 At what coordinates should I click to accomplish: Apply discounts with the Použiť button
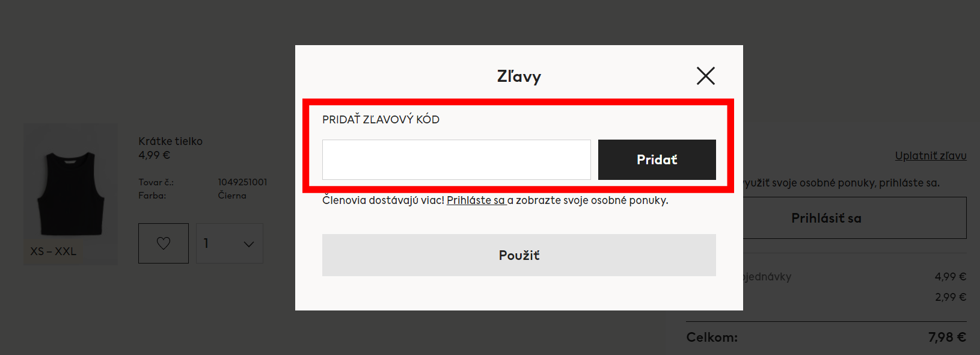519,255
